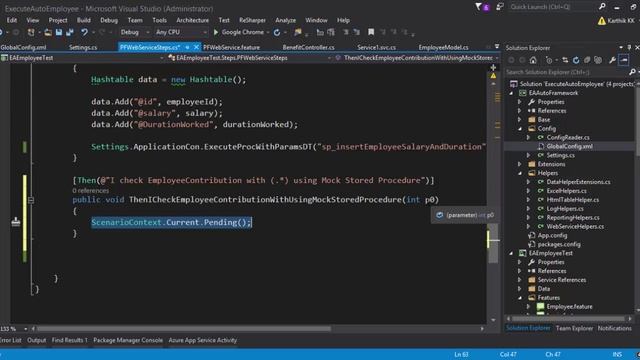Click the Save icon in the toolbar
This screenshot has width=640, height=360.
(x=59, y=32)
